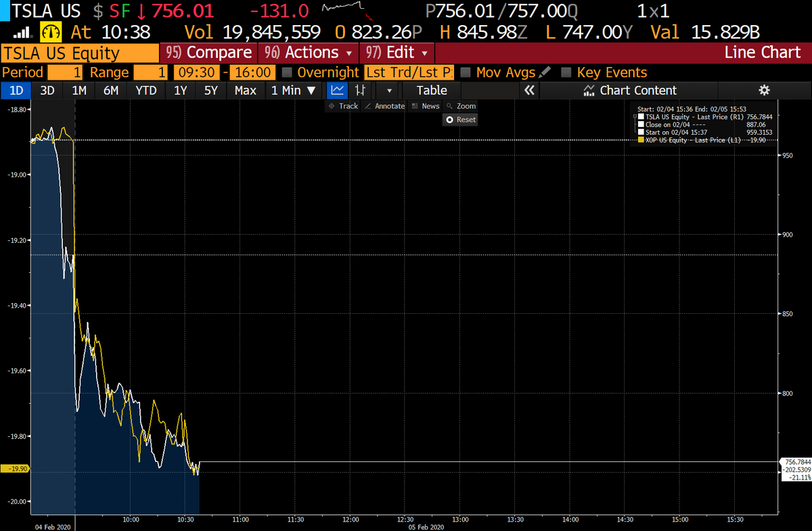Click the signal bars icon
This screenshot has width=812, height=531.
[x=22, y=32]
